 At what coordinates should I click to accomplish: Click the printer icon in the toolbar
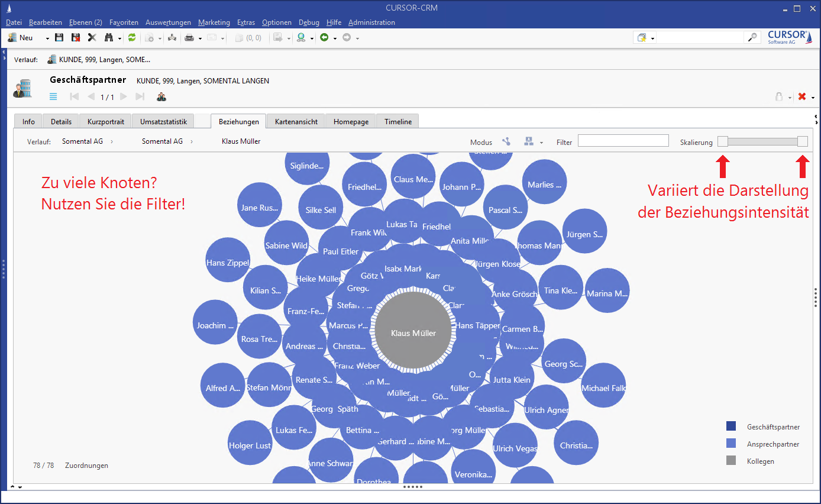point(189,37)
